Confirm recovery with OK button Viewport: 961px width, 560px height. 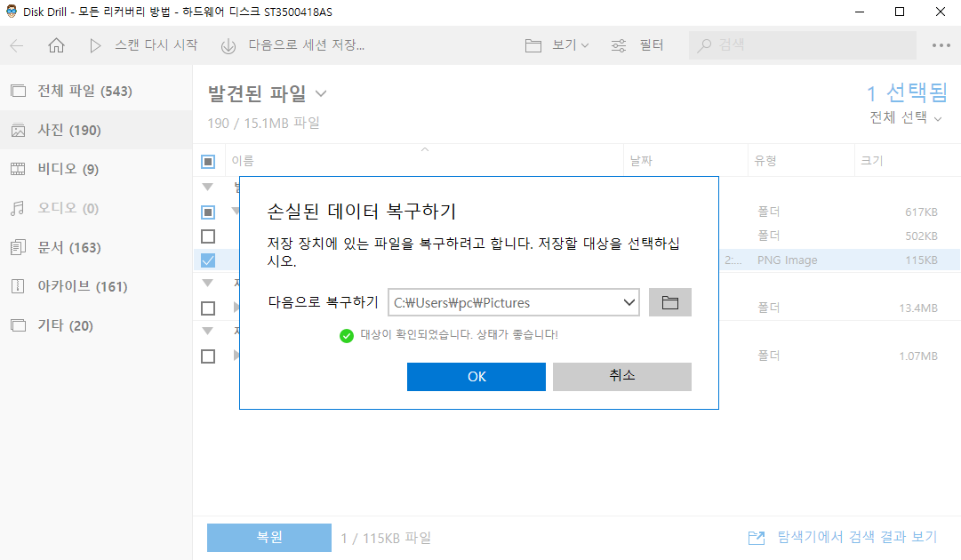tap(476, 377)
